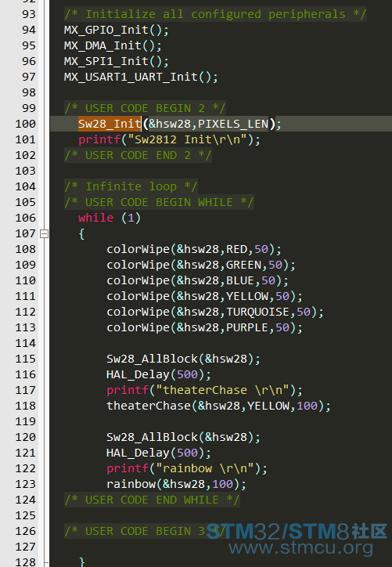392x567 pixels.
Task: Place cursor on MX_GPIO_Init() call
Action: 117,30
